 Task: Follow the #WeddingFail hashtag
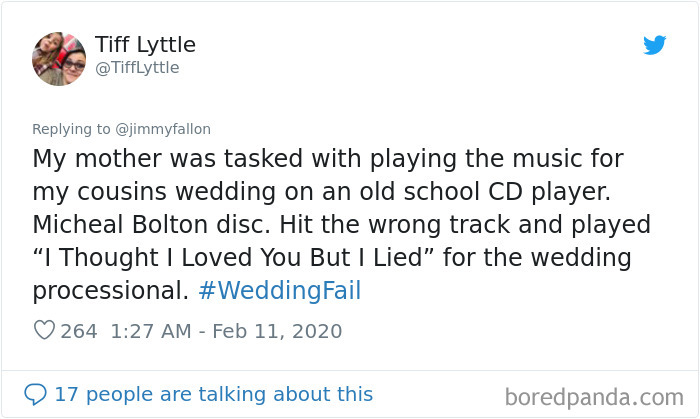tap(279, 291)
